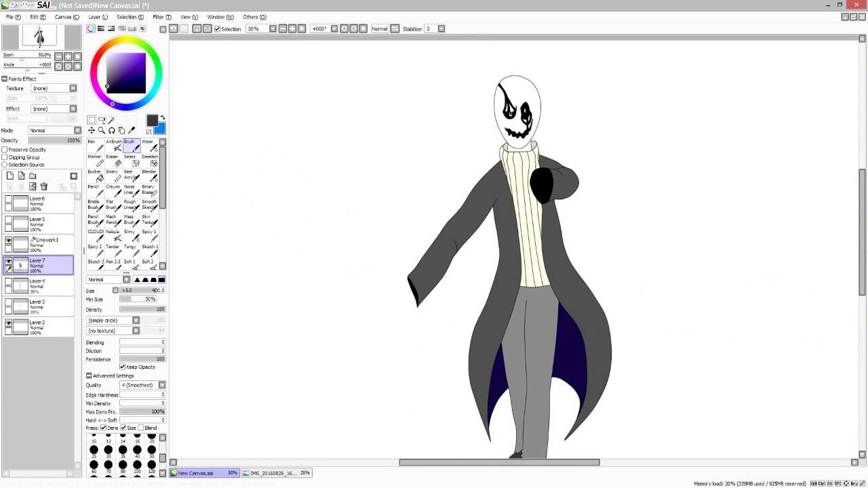Open the Layer menu

pos(98,17)
